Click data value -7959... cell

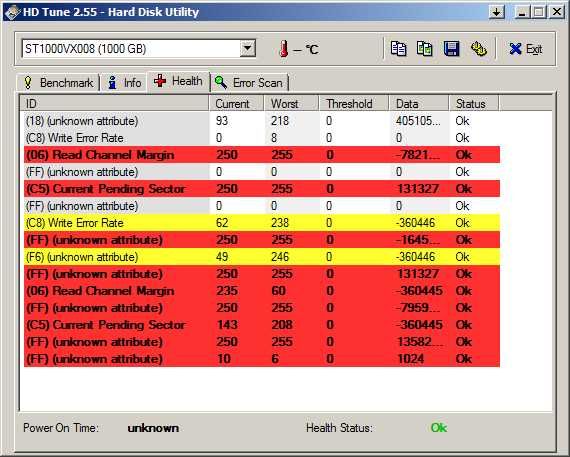pos(418,308)
